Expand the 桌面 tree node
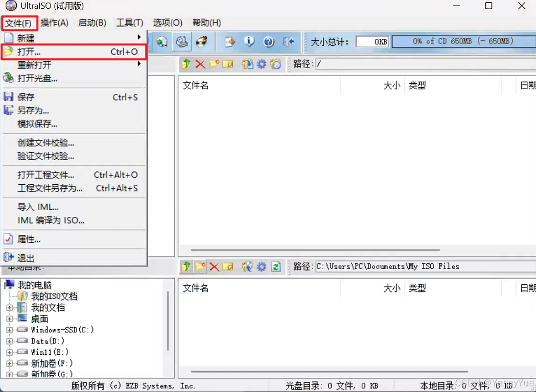 click(10, 319)
